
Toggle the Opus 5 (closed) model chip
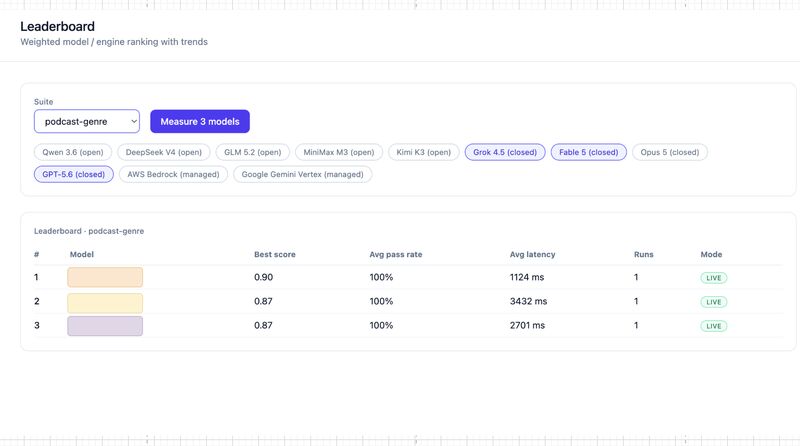coord(669,152)
